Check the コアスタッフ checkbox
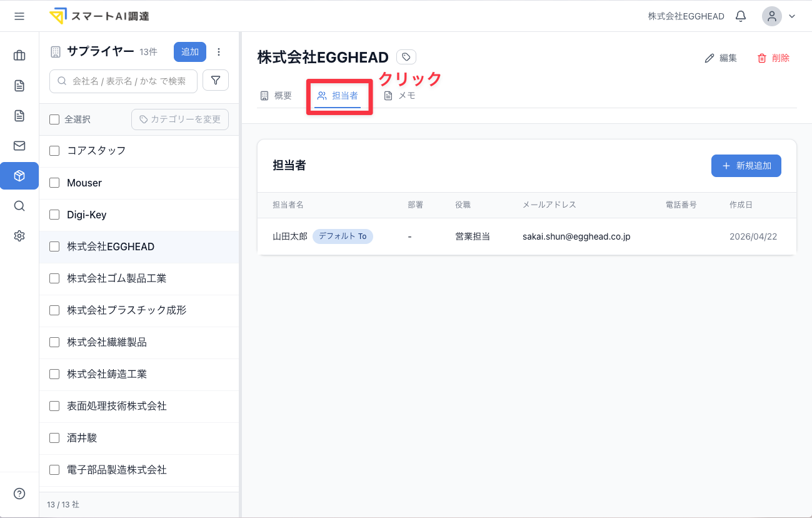 point(54,151)
